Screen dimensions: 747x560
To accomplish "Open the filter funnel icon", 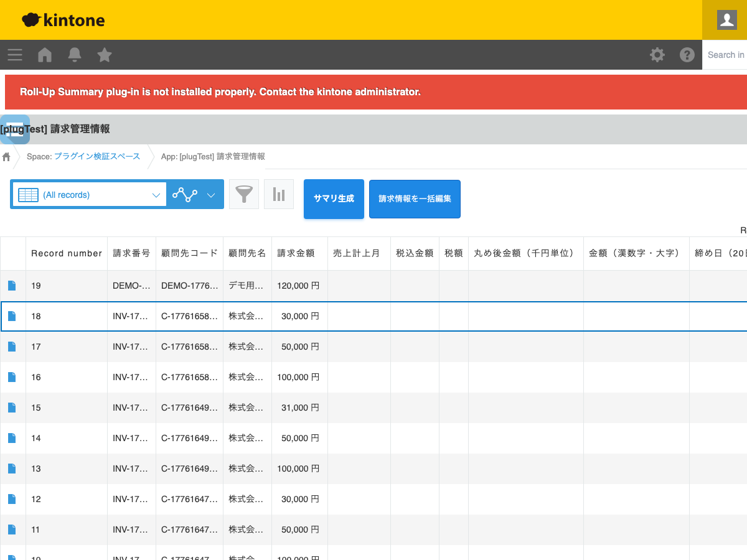I will point(244,195).
